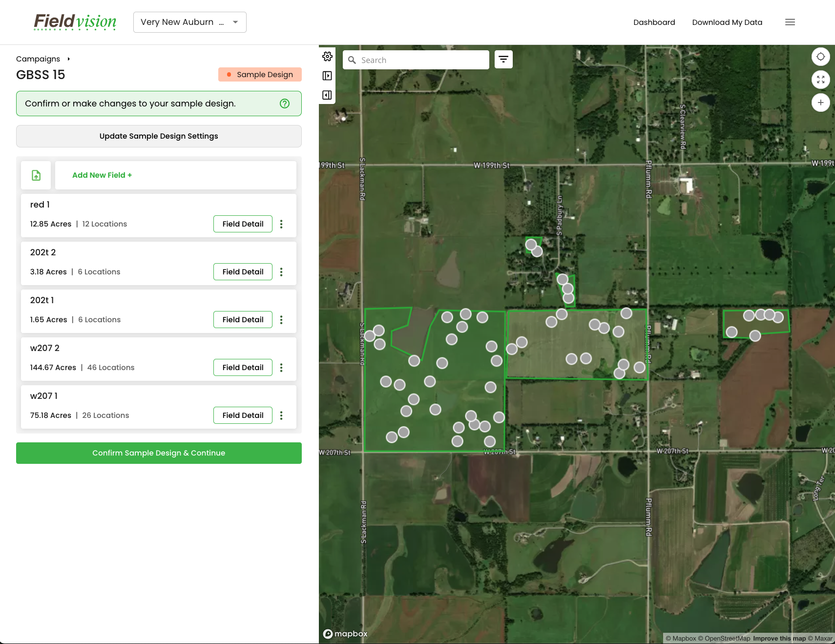Viewport: 835px width, 644px height.
Task: Open the filter icon beside the search bar
Action: (503, 59)
